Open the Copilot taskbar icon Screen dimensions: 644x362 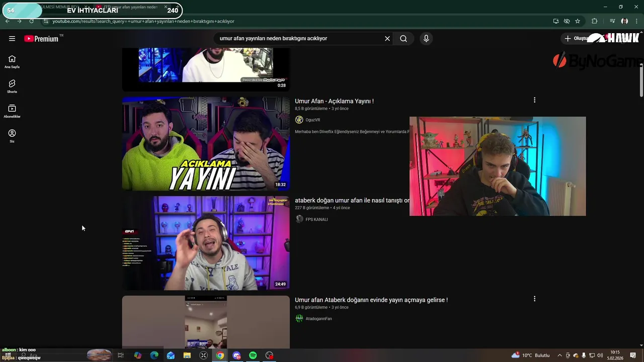(x=137, y=355)
